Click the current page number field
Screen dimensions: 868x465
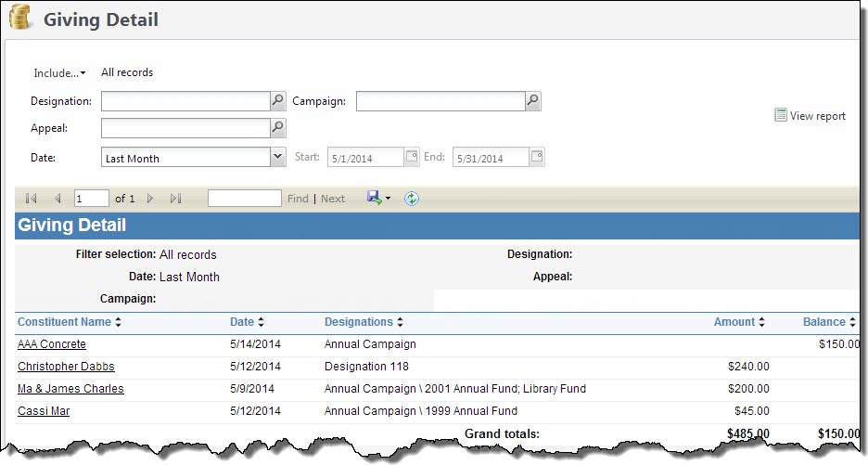[91, 199]
